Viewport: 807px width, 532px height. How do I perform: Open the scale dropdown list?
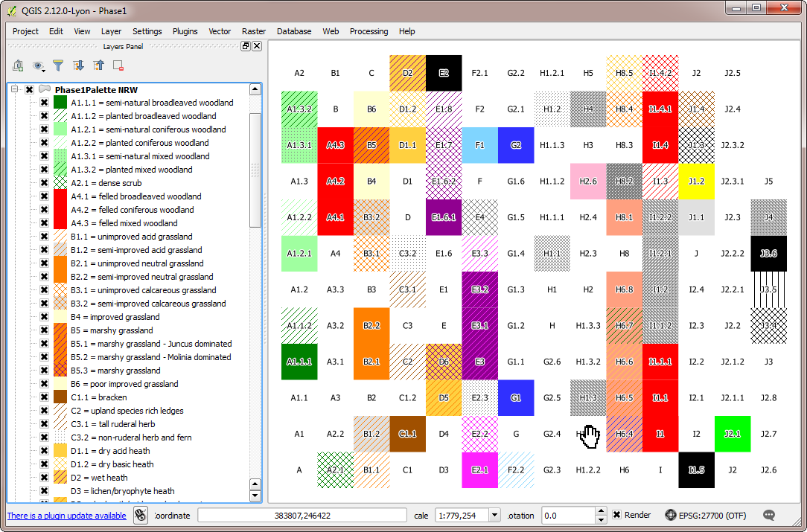pyautogui.click(x=494, y=515)
